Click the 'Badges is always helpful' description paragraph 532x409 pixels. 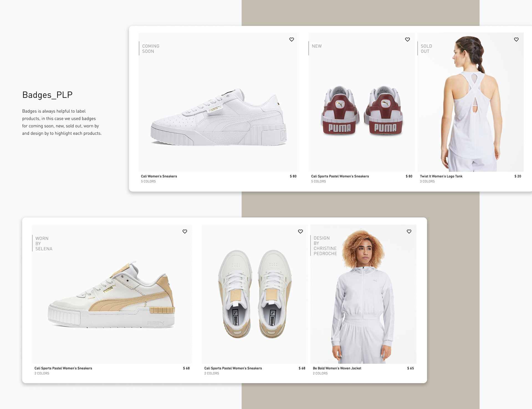click(62, 122)
